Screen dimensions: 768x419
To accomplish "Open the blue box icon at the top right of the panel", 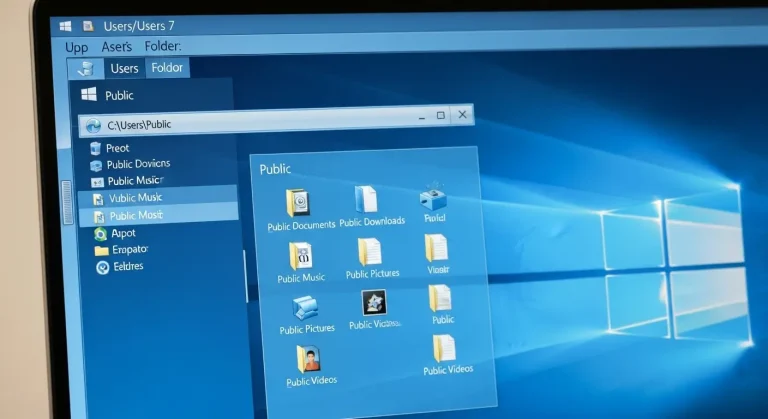I will 433,197.
